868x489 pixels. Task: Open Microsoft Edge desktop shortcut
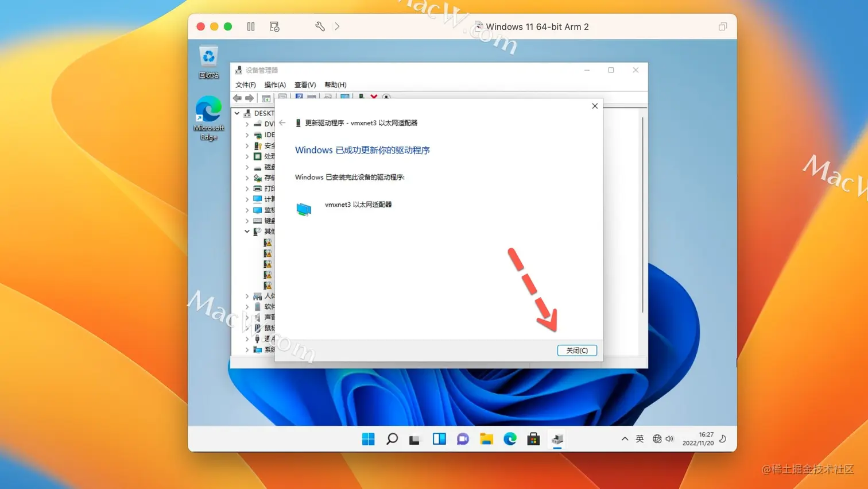tap(208, 118)
